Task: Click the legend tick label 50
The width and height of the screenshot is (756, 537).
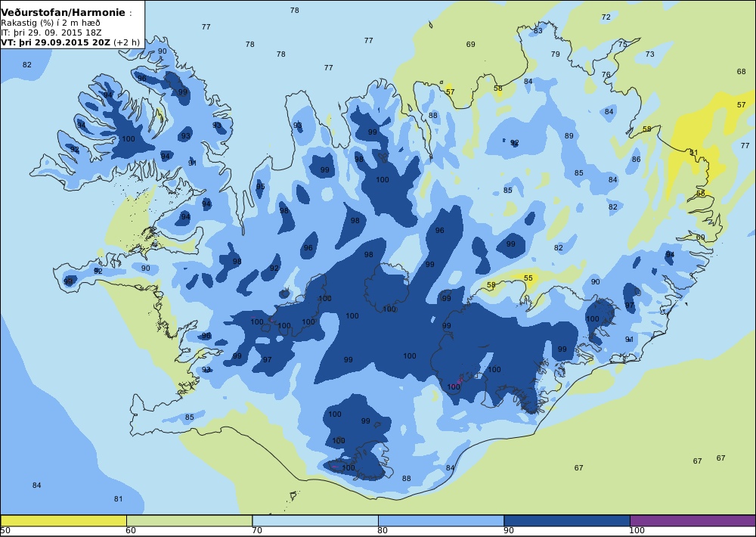Action: coord(5,531)
